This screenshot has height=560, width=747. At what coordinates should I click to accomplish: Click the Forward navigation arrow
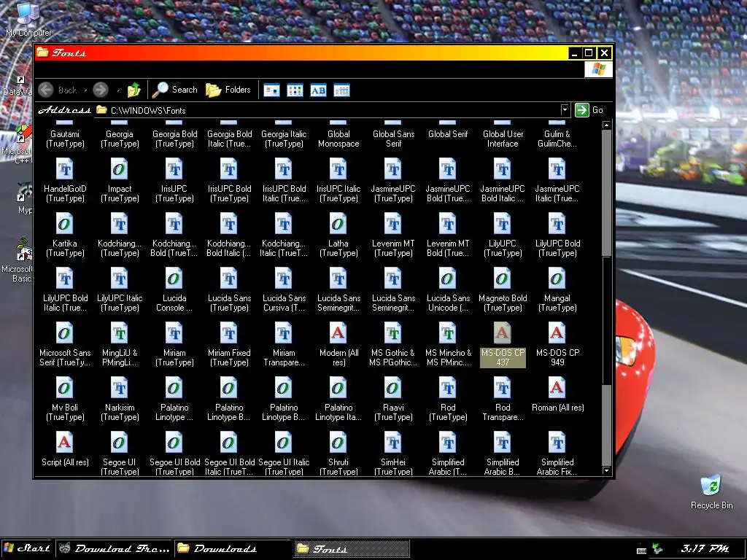(101, 90)
